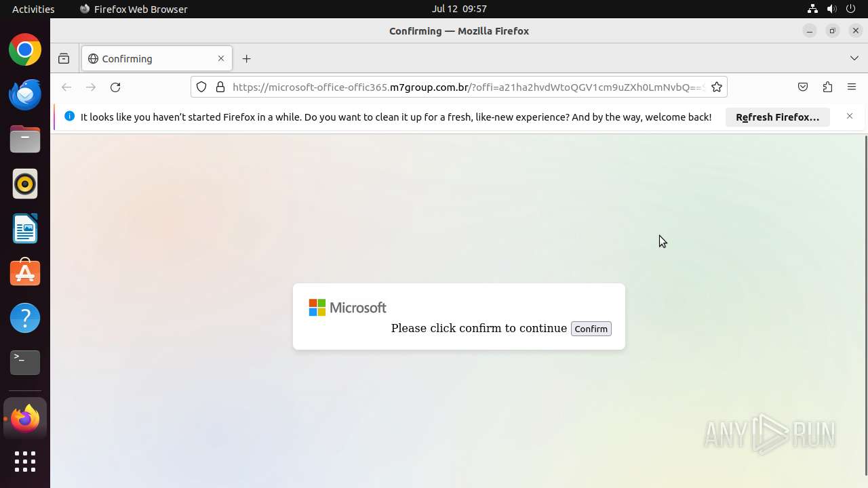868x488 pixels.
Task: Save page to Pocket
Action: 803,87
